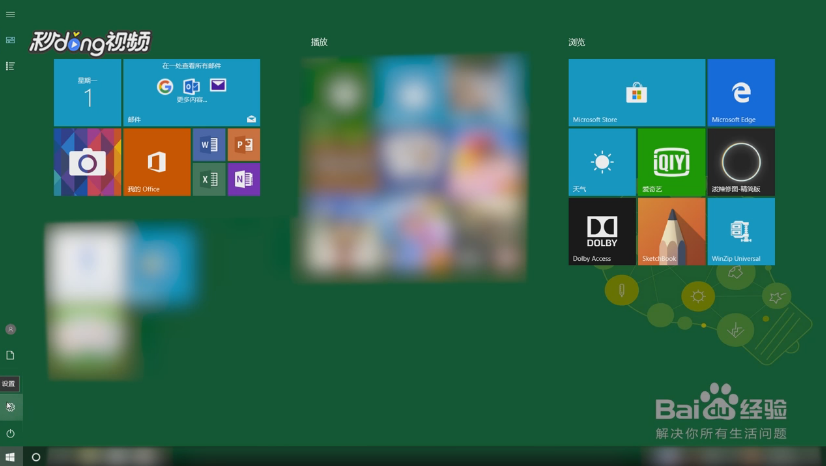Open Cortana circle on taskbar
This screenshot has width=826, height=466.
point(36,457)
